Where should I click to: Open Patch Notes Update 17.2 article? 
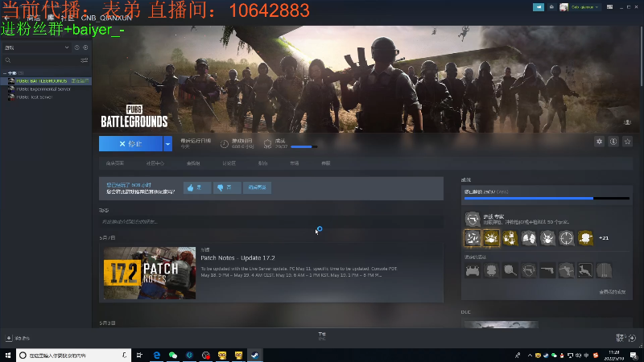click(x=237, y=257)
